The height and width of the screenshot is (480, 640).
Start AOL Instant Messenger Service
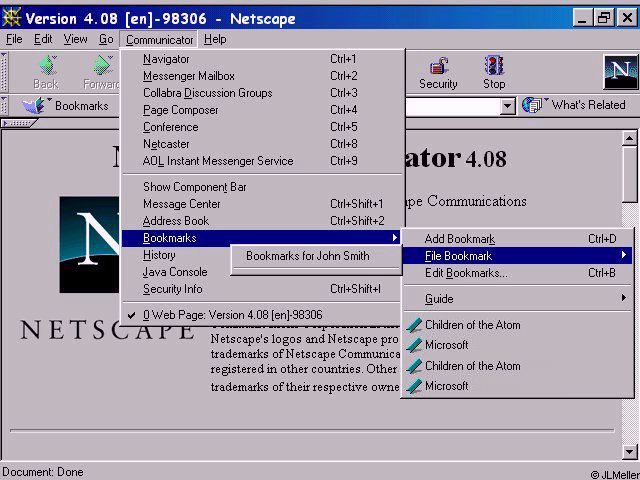[x=261, y=161]
